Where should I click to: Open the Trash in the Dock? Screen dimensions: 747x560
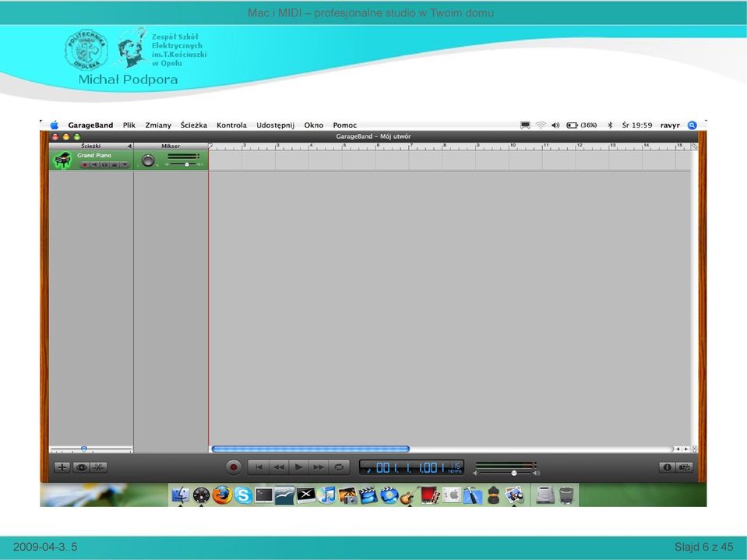pos(566,495)
